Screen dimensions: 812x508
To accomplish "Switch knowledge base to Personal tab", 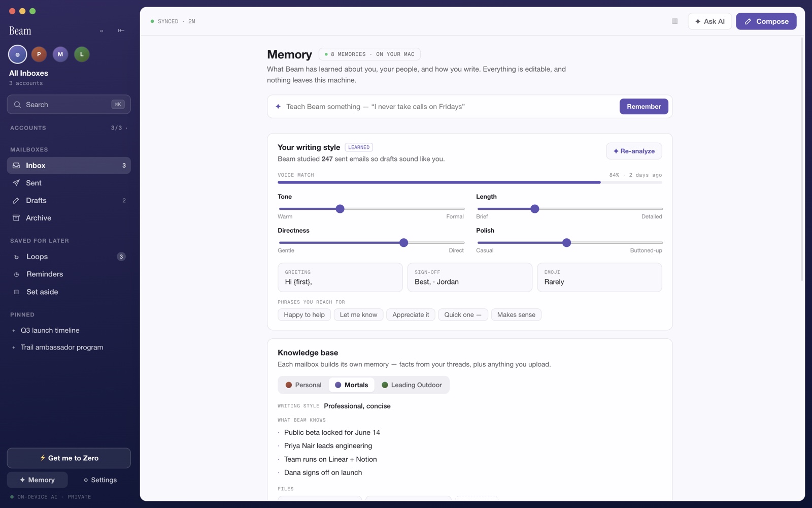I will [303, 385].
